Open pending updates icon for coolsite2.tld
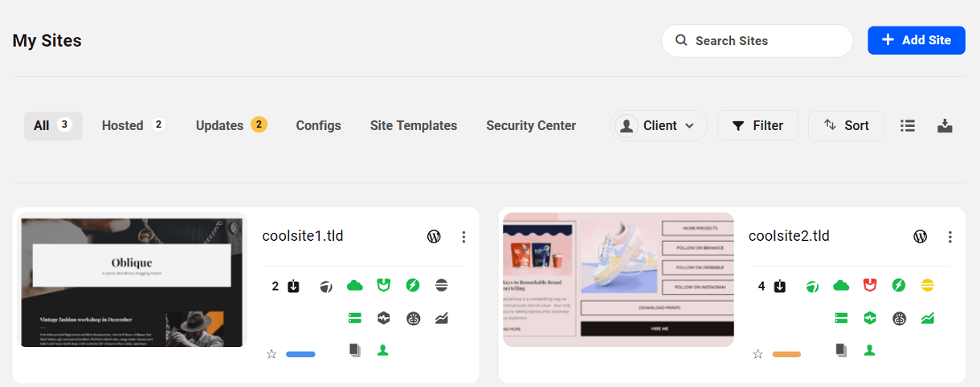 (x=779, y=287)
